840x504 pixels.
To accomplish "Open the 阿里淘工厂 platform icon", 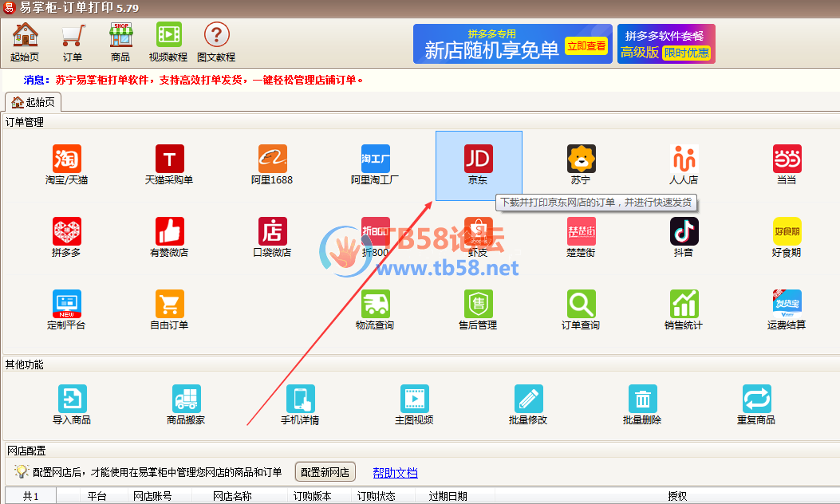I will [375, 165].
